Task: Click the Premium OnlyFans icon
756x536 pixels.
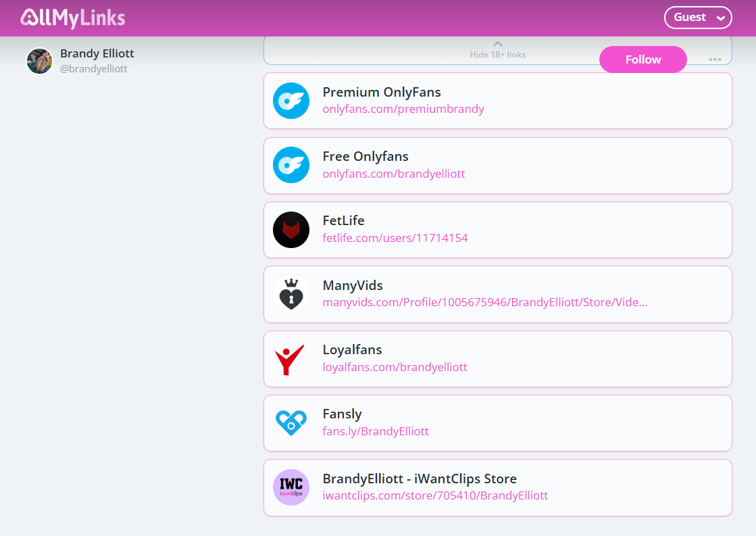Action: (291, 101)
